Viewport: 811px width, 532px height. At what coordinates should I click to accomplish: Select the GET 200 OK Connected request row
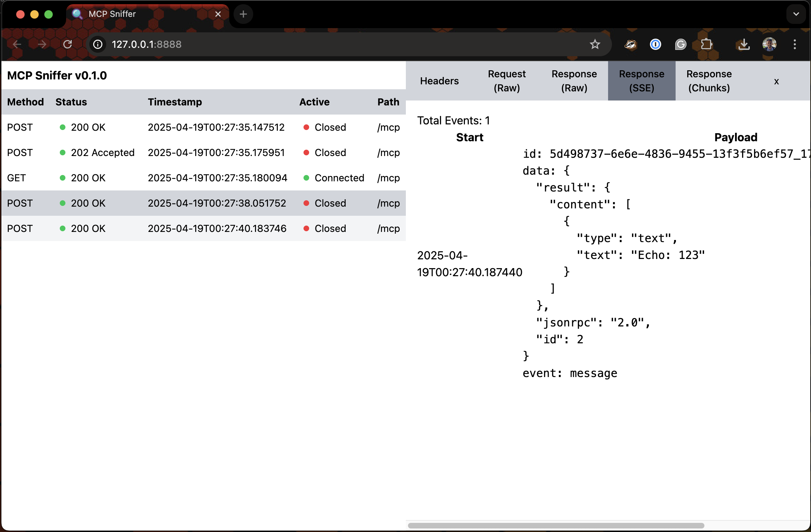pyautogui.click(x=203, y=178)
